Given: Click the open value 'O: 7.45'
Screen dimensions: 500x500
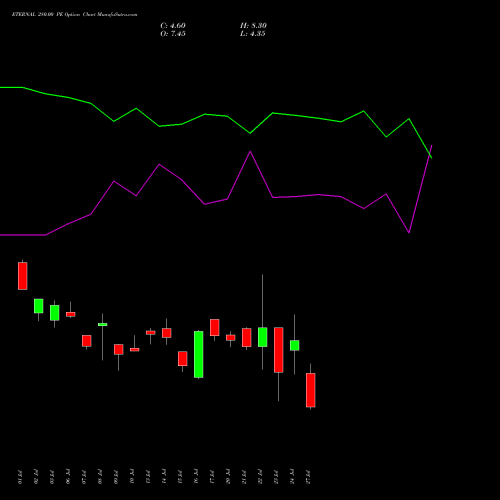Looking at the screenshot, I should 173,34.
